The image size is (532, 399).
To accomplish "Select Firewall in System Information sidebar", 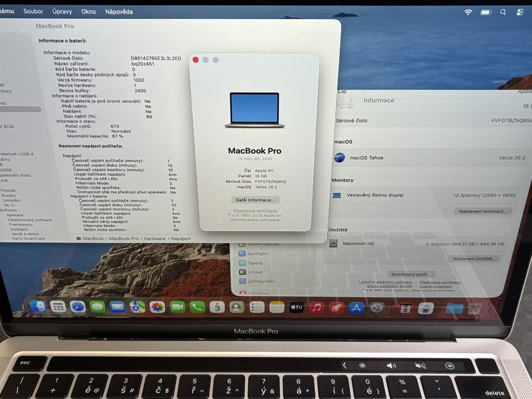I will 8,190.
